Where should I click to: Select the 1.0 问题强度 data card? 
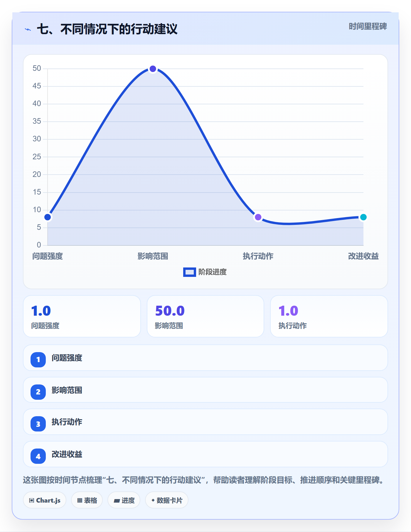[82, 316]
